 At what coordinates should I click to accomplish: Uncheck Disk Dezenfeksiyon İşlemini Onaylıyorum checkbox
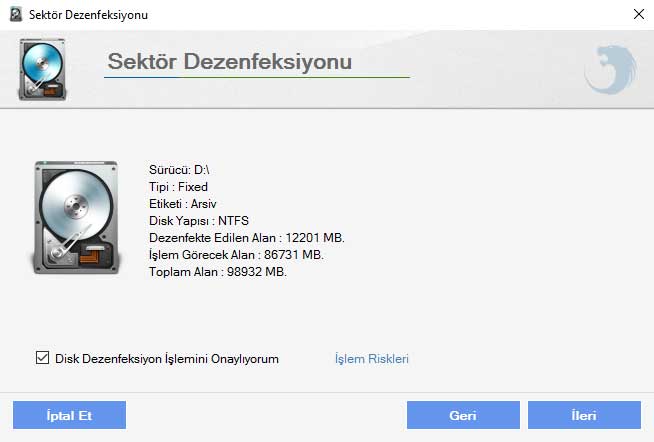[x=42, y=358]
